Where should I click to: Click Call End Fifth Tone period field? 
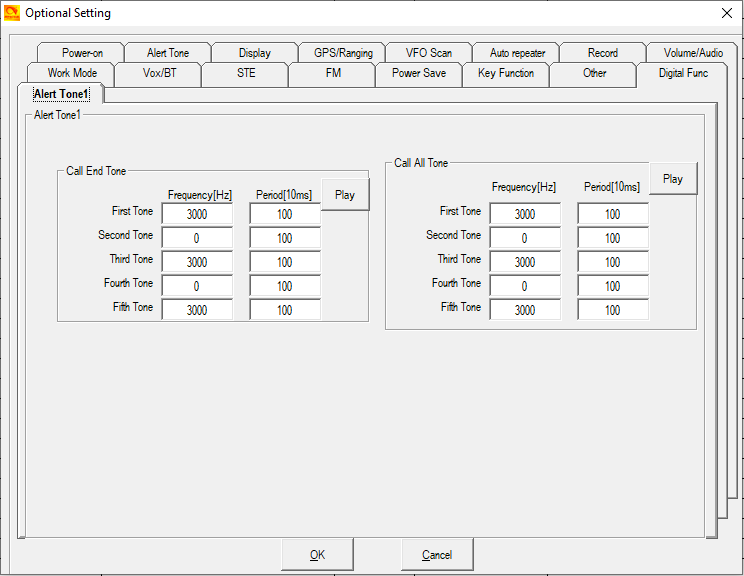tap(285, 310)
